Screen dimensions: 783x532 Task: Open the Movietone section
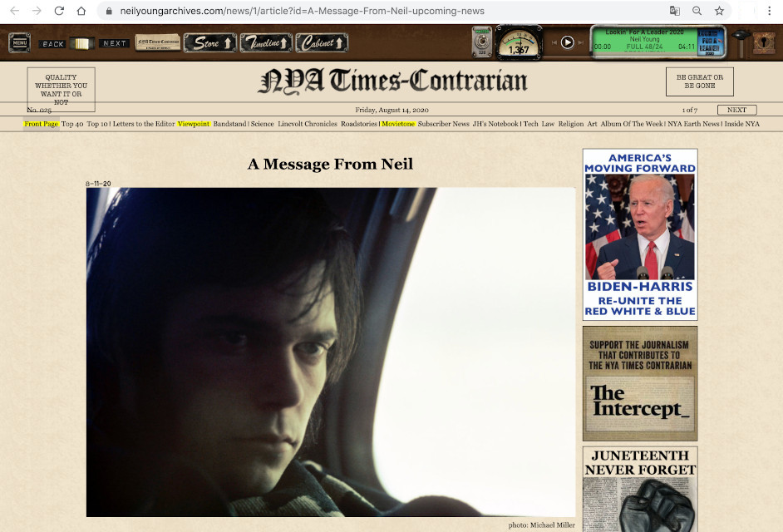tap(398, 124)
